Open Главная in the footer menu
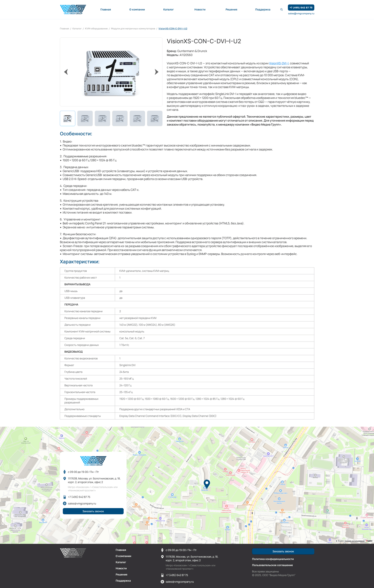This screenshot has height=588, width=374. tap(121, 550)
